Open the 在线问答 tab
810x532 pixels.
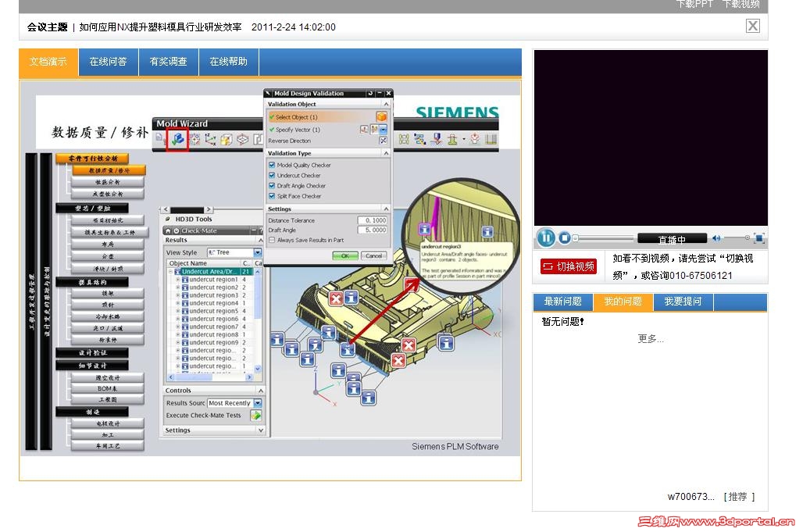(108, 62)
